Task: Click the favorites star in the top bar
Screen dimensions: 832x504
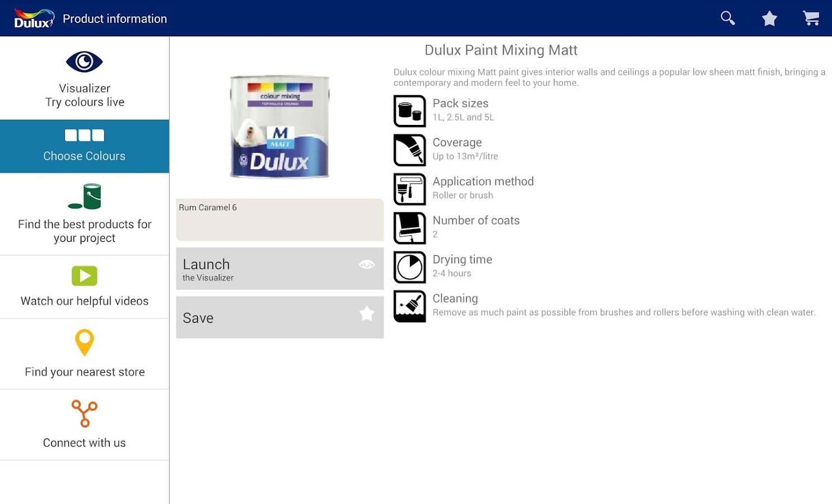Action: point(769,18)
